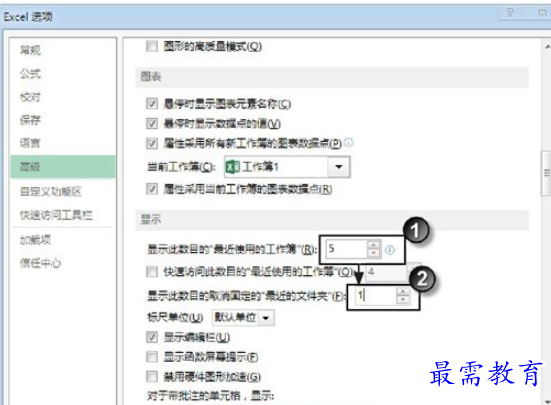Screen dimensions: 551x405
Task: Toggle 显示编辑栏 checkbox
Action: coord(152,337)
